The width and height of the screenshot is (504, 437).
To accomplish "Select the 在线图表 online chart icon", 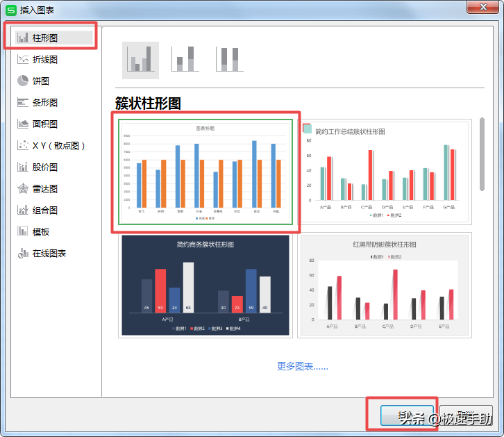I will point(23,254).
